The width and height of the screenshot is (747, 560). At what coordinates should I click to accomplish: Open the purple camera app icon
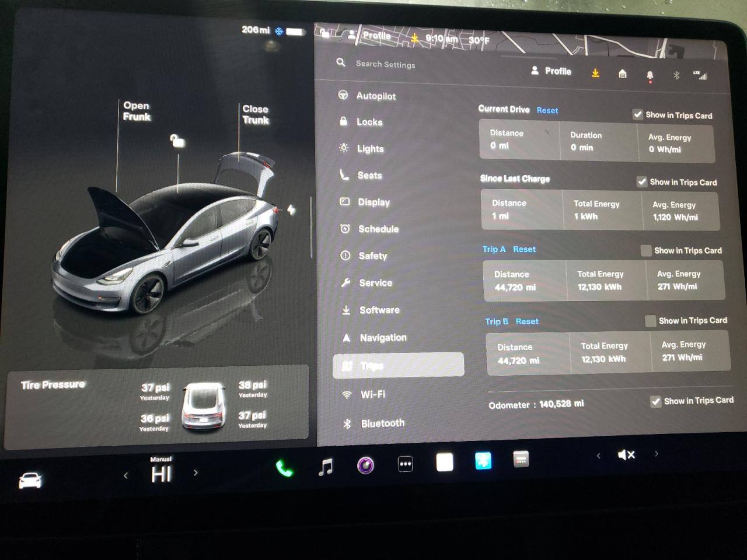coord(366,465)
